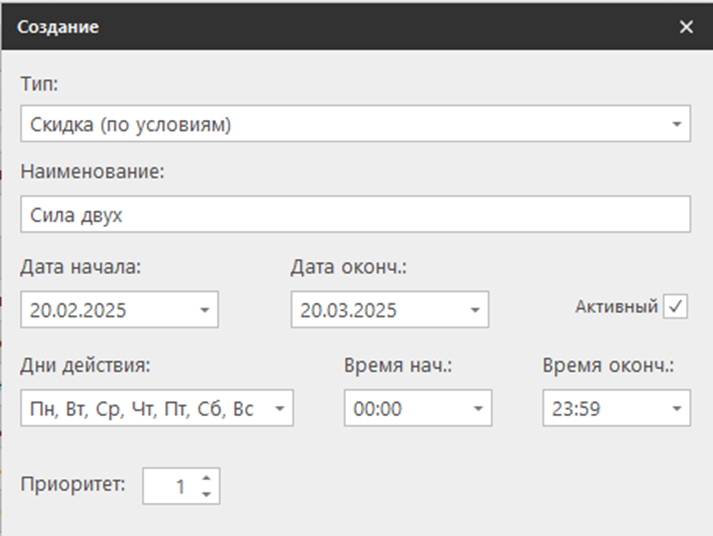Decrease Приоритет with the down arrow
The height and width of the screenshot is (536, 713).
pos(206,495)
